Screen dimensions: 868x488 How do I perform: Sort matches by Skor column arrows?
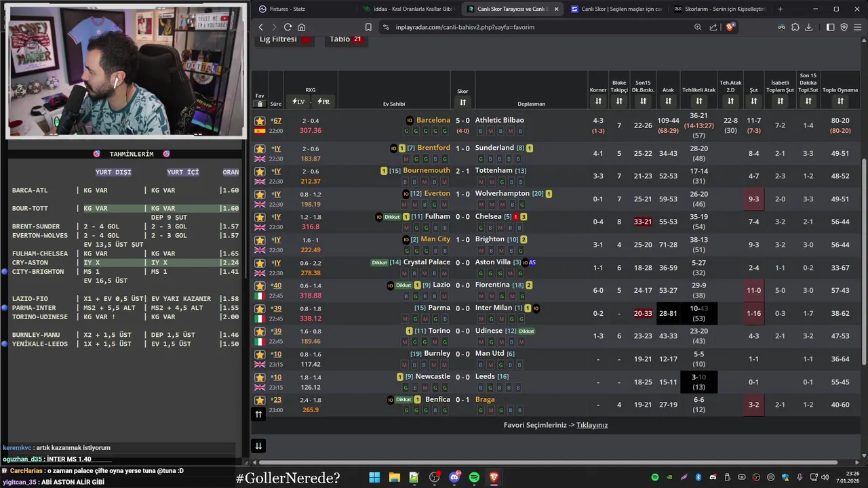[462, 102]
